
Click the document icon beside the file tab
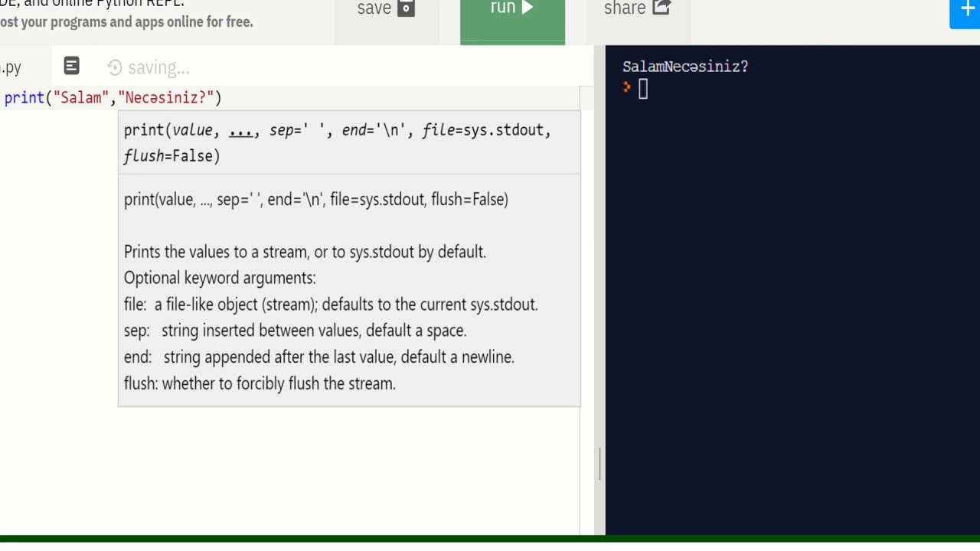71,67
